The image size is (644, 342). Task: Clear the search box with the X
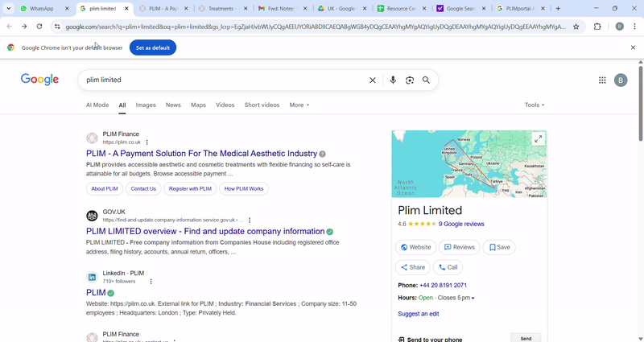(x=373, y=80)
